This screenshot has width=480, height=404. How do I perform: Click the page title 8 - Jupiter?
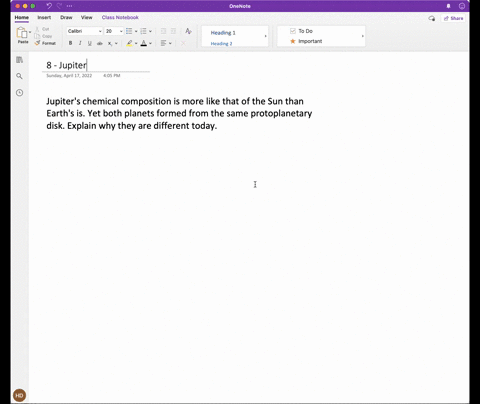click(x=67, y=65)
